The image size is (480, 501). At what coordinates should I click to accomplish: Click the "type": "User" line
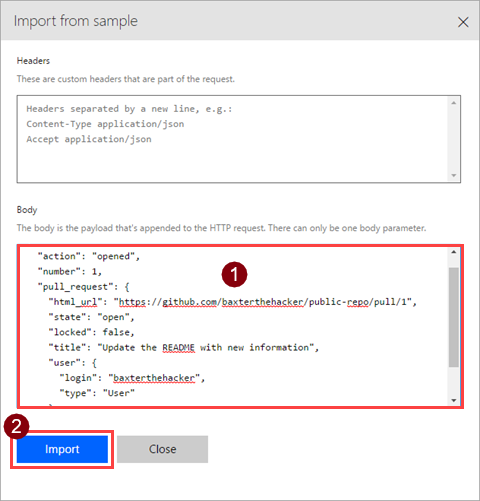click(x=97, y=393)
